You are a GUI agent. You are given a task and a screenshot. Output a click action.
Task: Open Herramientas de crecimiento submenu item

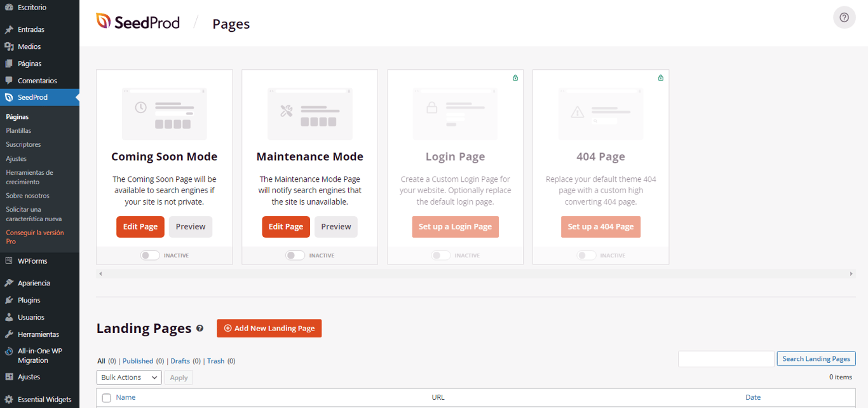30,177
